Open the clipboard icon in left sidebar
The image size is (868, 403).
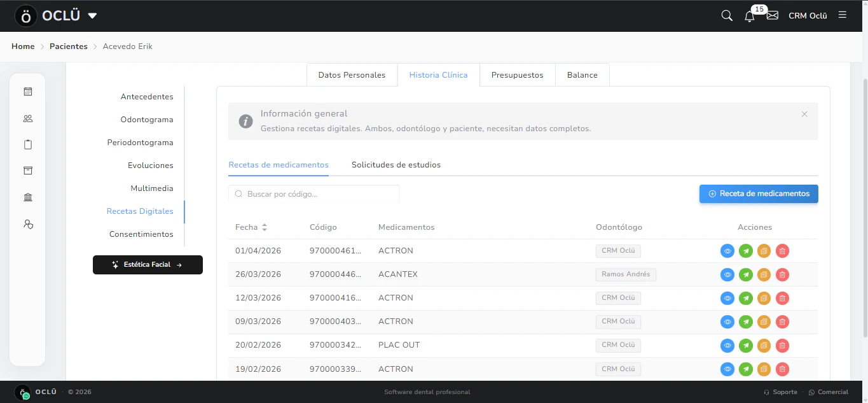click(x=28, y=145)
